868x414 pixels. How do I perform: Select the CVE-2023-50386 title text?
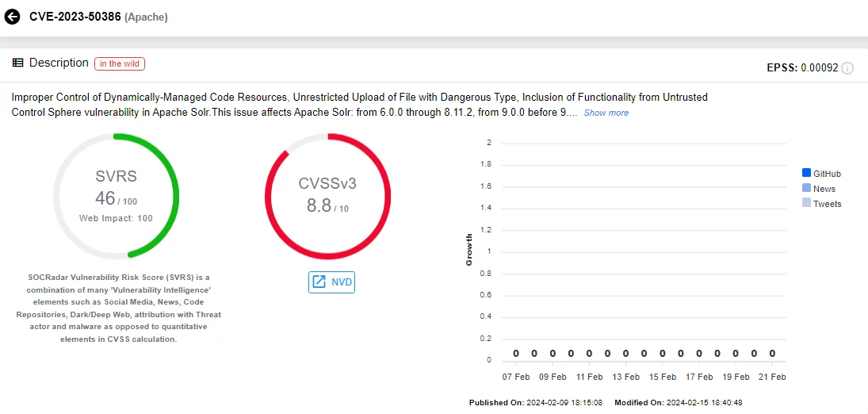[75, 17]
